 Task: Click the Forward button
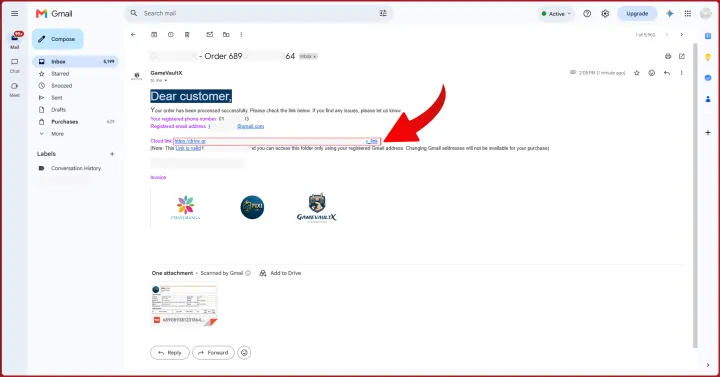pyautogui.click(x=213, y=353)
